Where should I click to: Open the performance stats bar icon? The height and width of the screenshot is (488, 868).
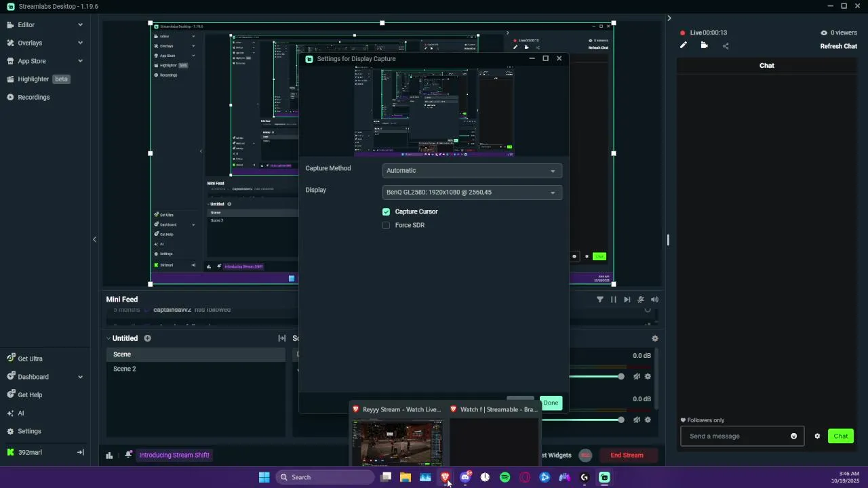coord(109,455)
